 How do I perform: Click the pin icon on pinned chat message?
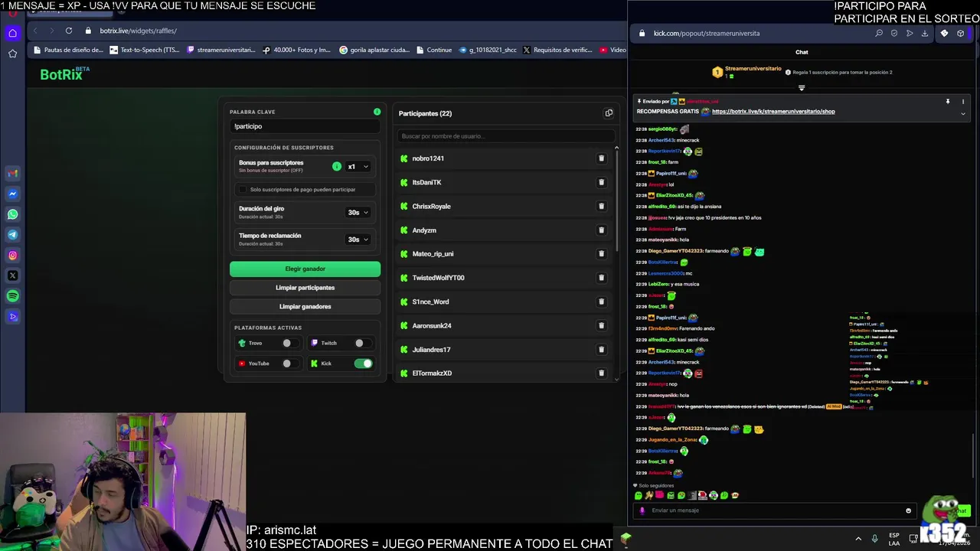point(947,101)
